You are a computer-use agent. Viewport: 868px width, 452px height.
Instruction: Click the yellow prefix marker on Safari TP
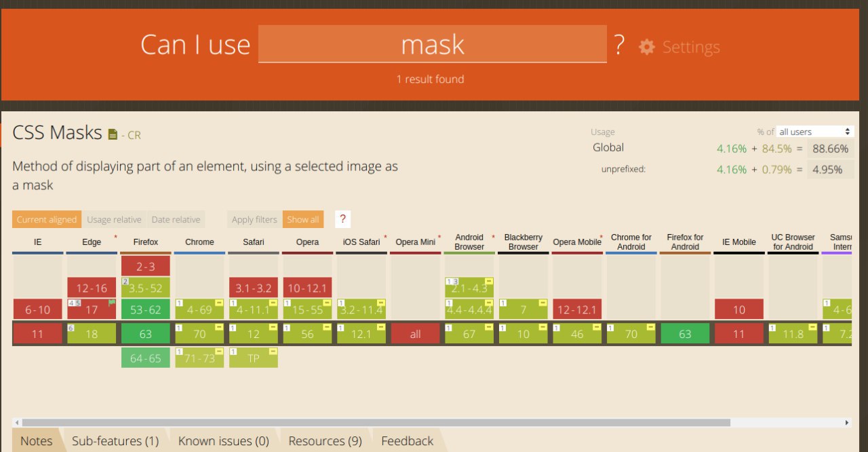tap(273, 351)
